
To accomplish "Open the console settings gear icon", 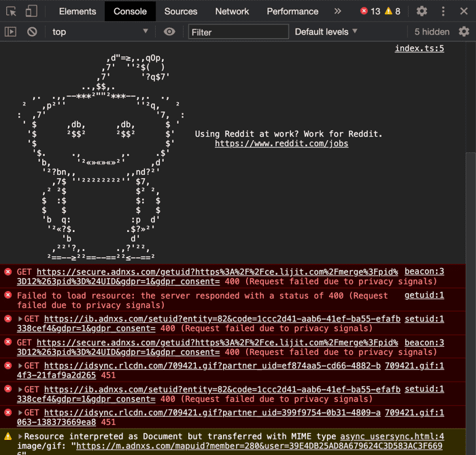I will [x=464, y=32].
